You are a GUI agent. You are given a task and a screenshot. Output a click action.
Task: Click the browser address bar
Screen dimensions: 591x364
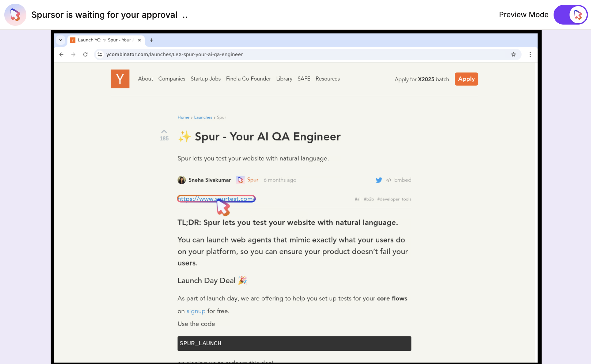[x=276, y=55]
